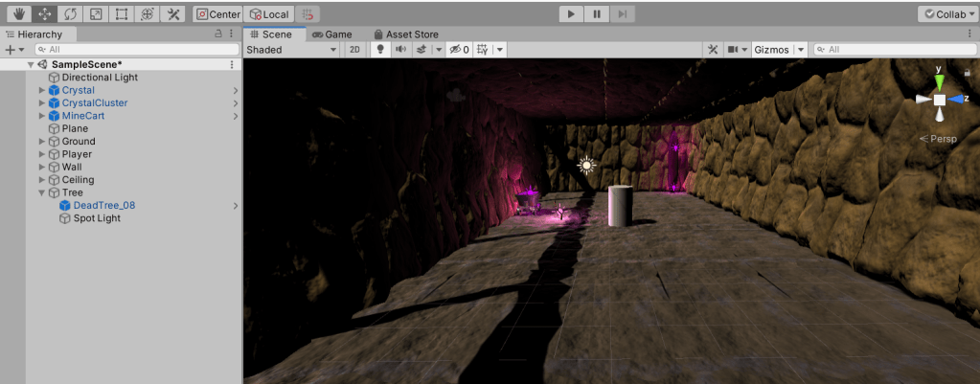The height and width of the screenshot is (384, 980).
Task: Click the Pause button
Action: 597,14
